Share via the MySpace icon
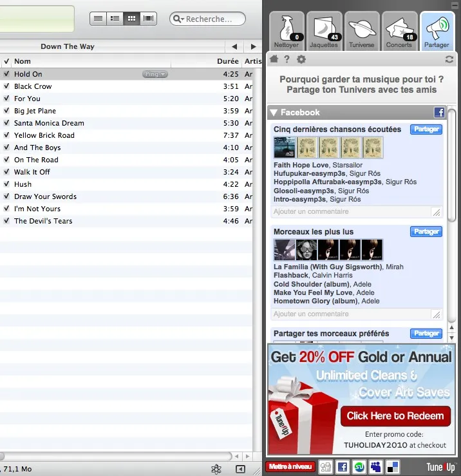The height and width of the screenshot is (476, 461). click(376, 466)
